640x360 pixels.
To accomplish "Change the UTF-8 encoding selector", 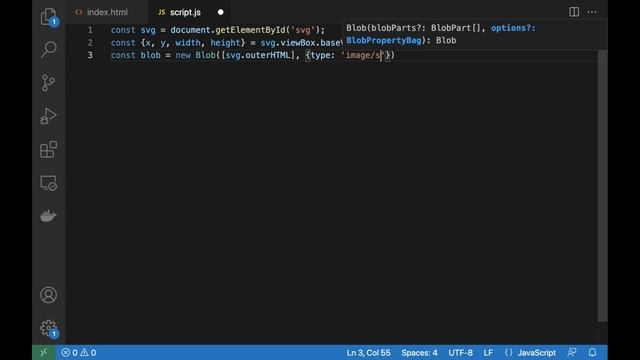I will point(460,353).
